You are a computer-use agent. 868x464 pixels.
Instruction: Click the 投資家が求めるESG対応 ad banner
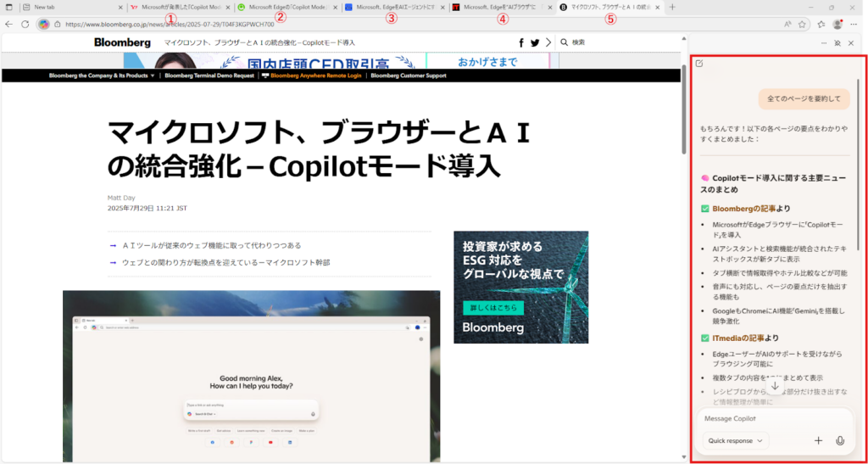click(521, 287)
